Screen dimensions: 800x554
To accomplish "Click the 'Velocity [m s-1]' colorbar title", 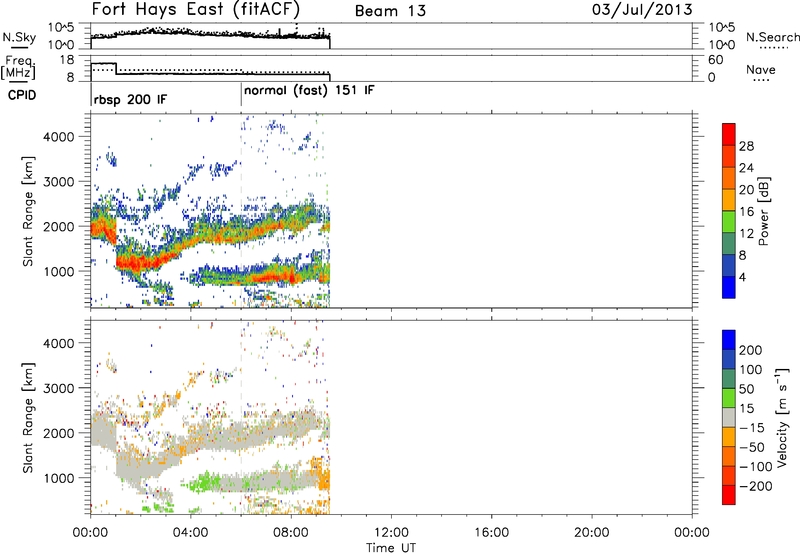I will [782, 417].
